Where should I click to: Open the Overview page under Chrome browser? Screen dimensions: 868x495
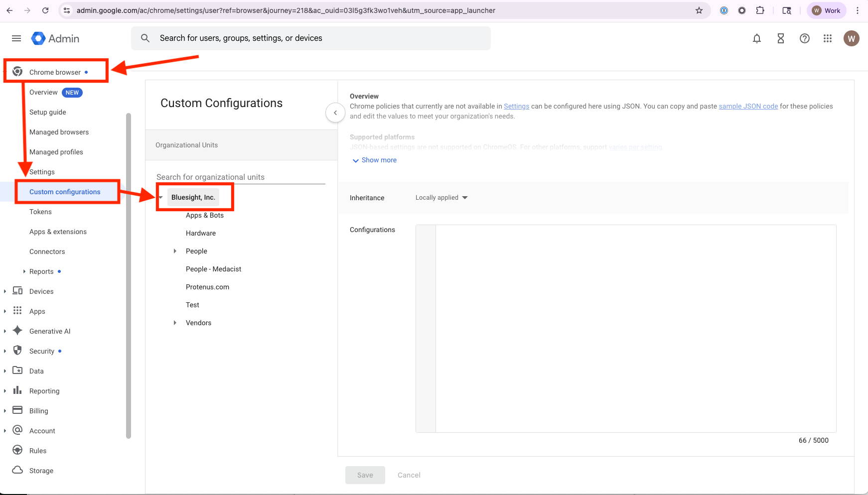(43, 92)
